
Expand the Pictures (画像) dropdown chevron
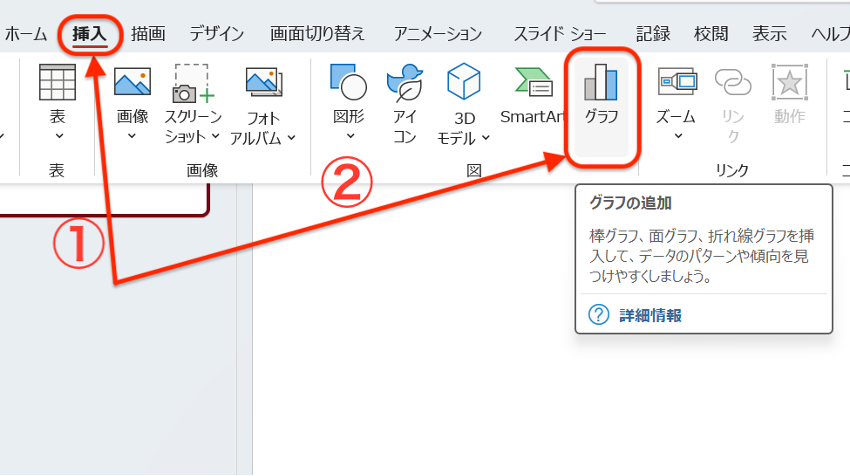pyautogui.click(x=132, y=136)
